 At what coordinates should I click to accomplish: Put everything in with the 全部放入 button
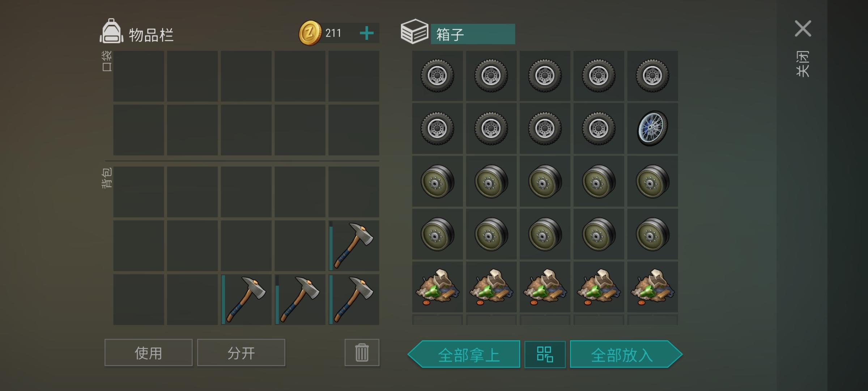tap(626, 354)
